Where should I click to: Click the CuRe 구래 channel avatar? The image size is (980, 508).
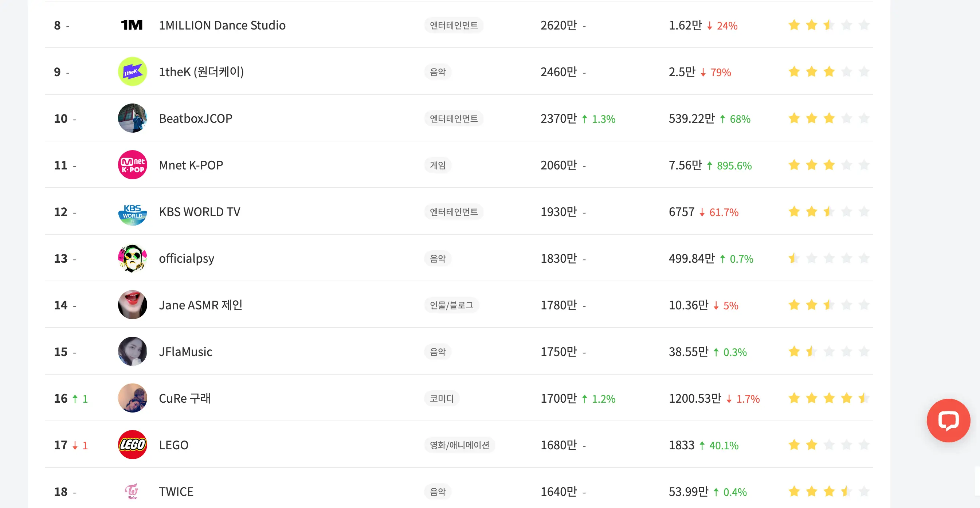(x=132, y=398)
